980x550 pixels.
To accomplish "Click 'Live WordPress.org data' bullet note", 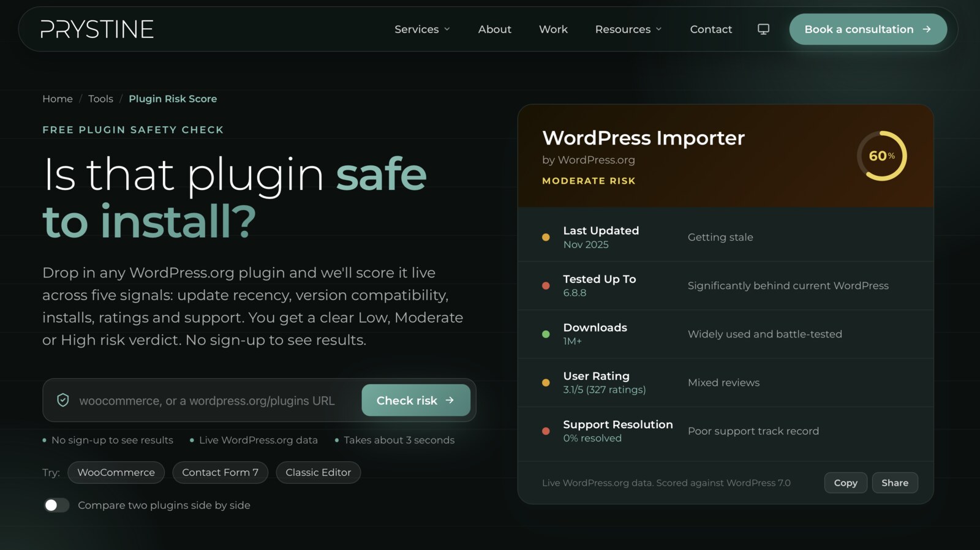I will pyautogui.click(x=258, y=440).
